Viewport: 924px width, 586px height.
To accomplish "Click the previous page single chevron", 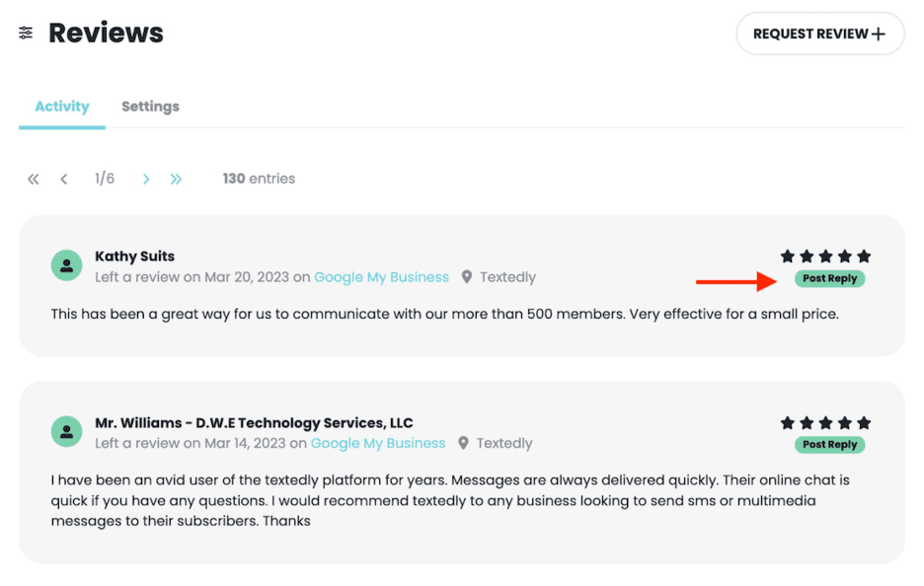I will point(63,179).
